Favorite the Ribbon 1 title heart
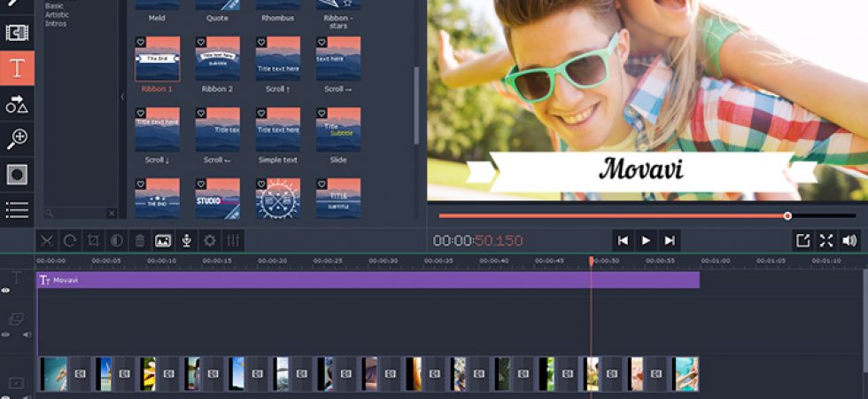The width and height of the screenshot is (868, 399). click(x=141, y=43)
